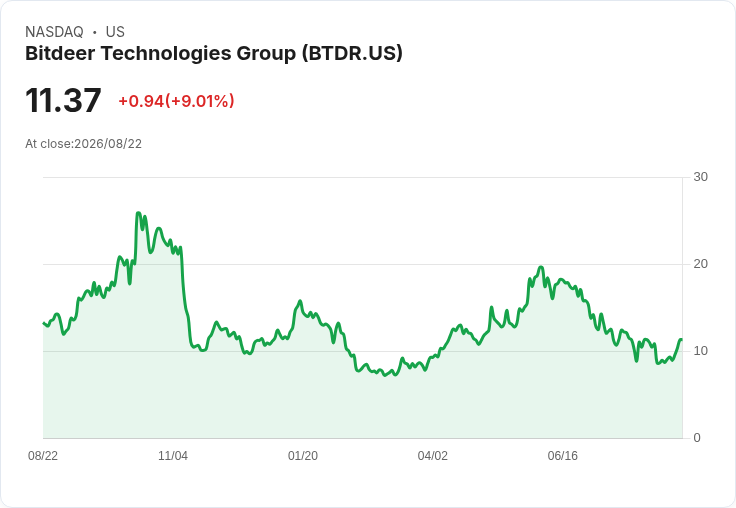Click the 20 y-axis price label
This screenshot has height=508, width=736.
pos(700,264)
